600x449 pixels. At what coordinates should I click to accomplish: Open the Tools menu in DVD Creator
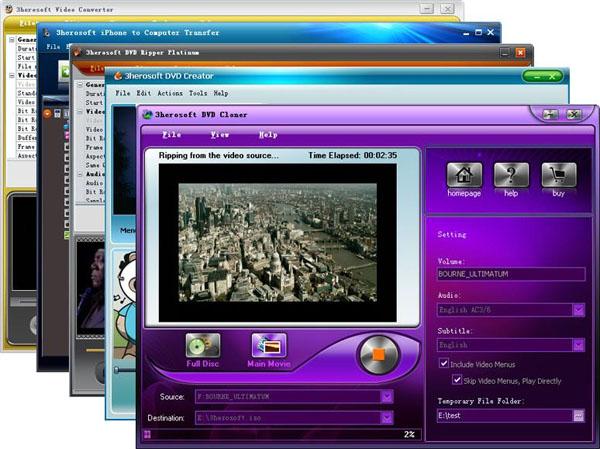click(x=198, y=93)
